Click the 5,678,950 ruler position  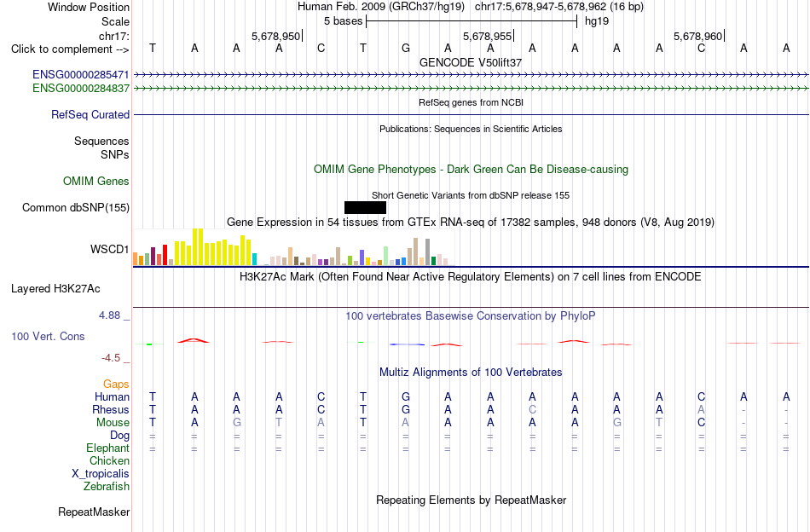coord(276,36)
